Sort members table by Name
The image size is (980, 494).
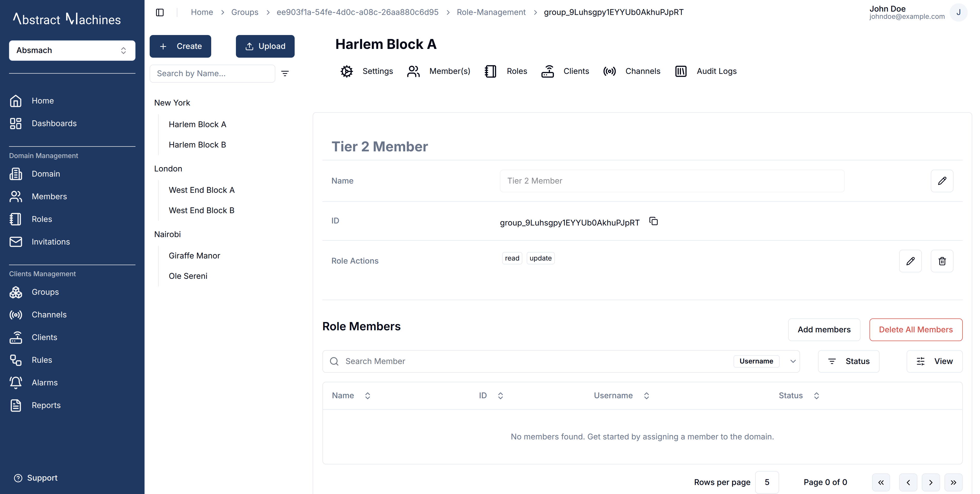coord(351,396)
